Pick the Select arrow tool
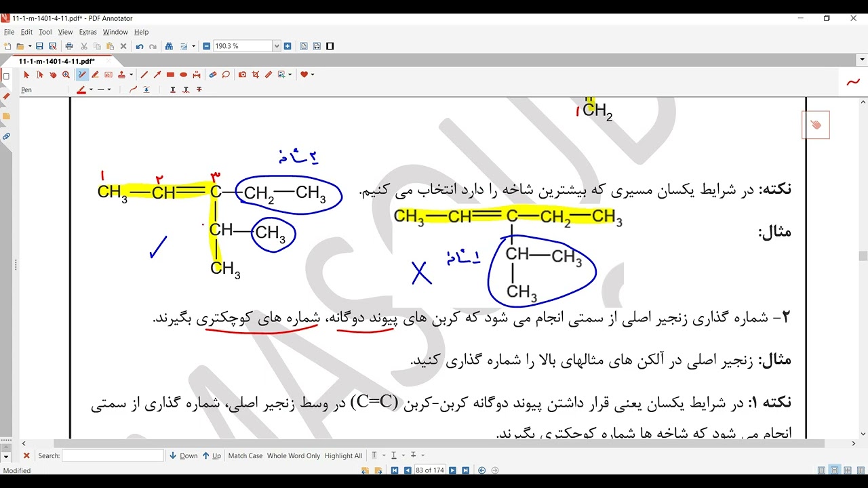 point(26,75)
